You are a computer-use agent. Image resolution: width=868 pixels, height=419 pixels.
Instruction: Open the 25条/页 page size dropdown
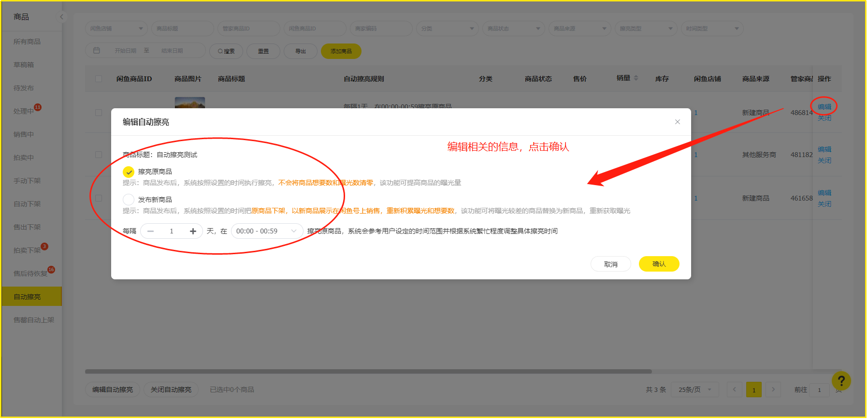[x=694, y=390]
